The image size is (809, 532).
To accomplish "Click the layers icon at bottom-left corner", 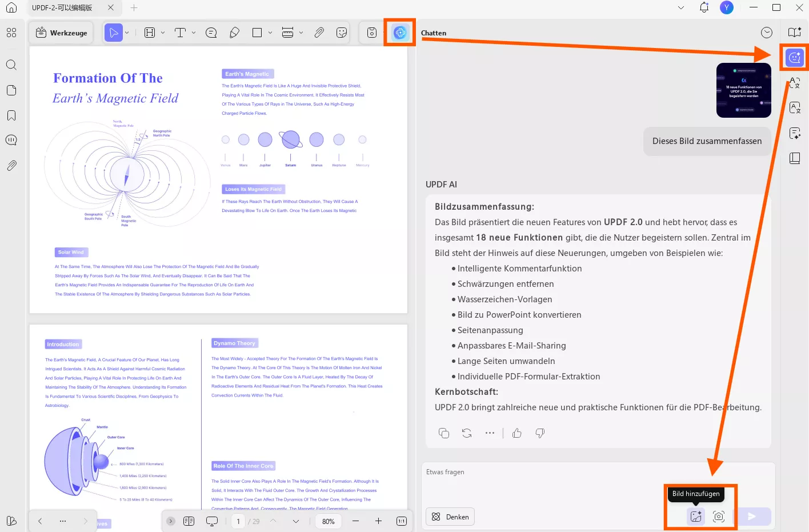I will [11, 521].
